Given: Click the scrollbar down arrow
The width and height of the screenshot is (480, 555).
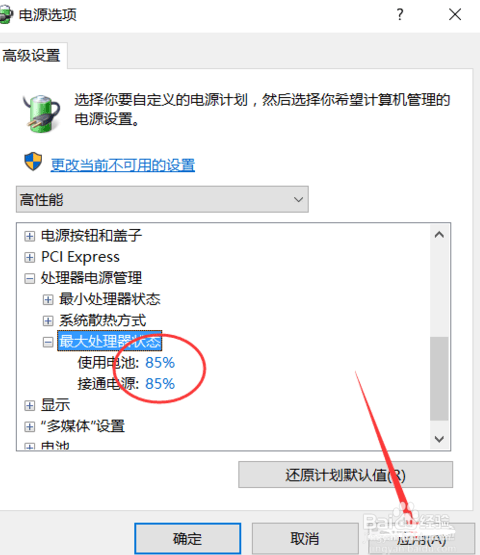Looking at the screenshot, I should 439,439.
